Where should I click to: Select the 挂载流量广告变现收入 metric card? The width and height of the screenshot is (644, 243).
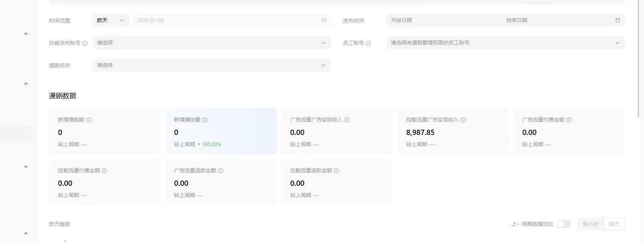453,131
